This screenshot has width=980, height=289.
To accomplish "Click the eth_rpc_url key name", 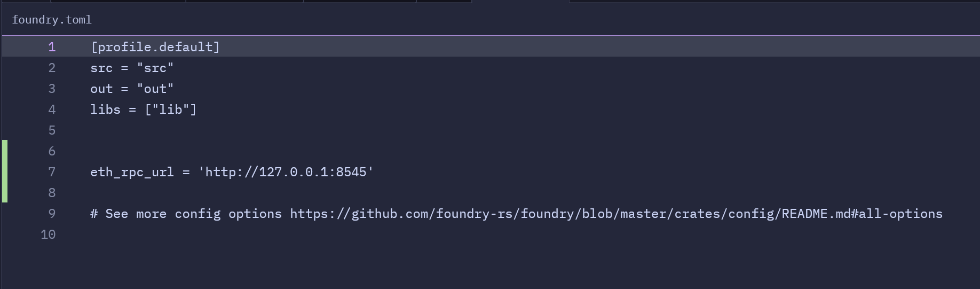I will 132,172.
